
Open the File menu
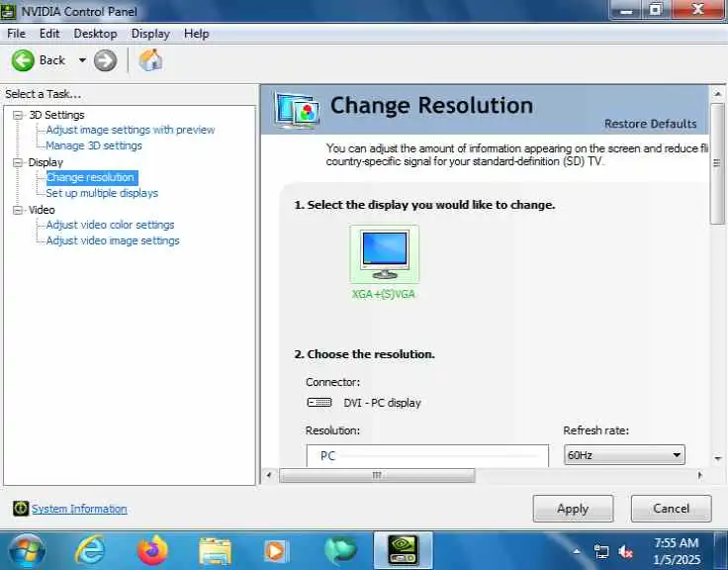coord(16,34)
